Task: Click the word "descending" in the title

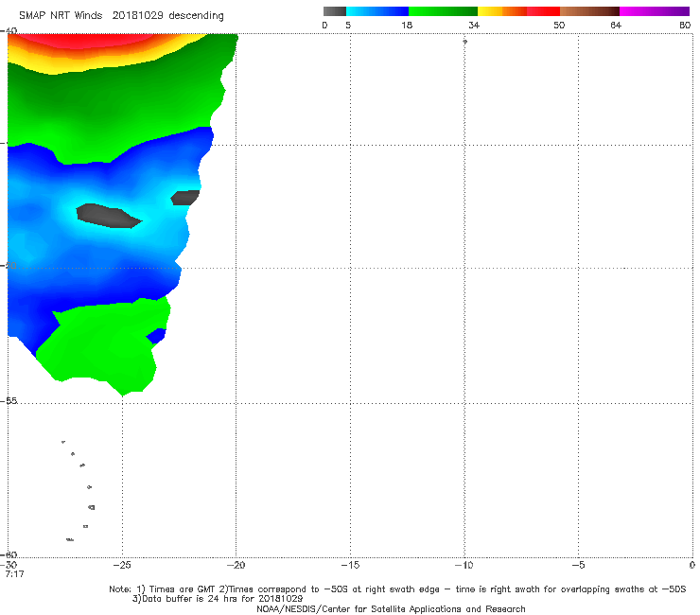Action: click(x=196, y=16)
